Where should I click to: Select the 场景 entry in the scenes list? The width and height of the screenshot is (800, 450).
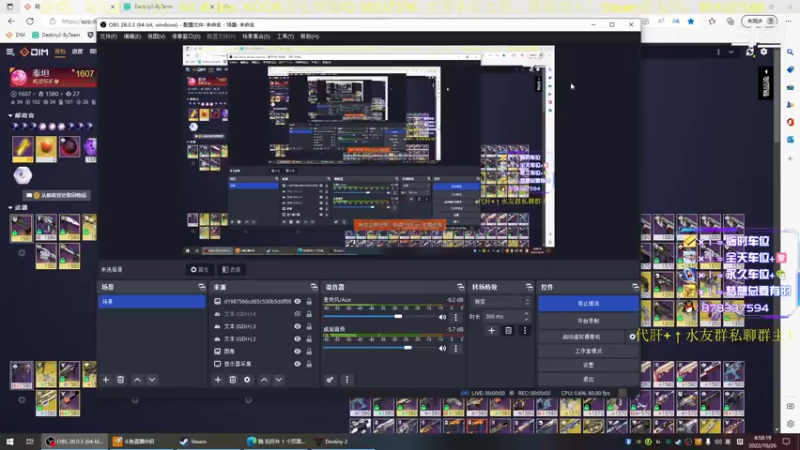pos(152,302)
